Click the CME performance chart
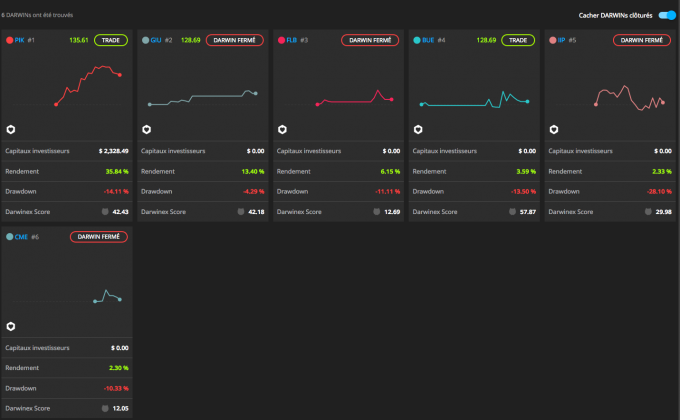 [x=108, y=296]
